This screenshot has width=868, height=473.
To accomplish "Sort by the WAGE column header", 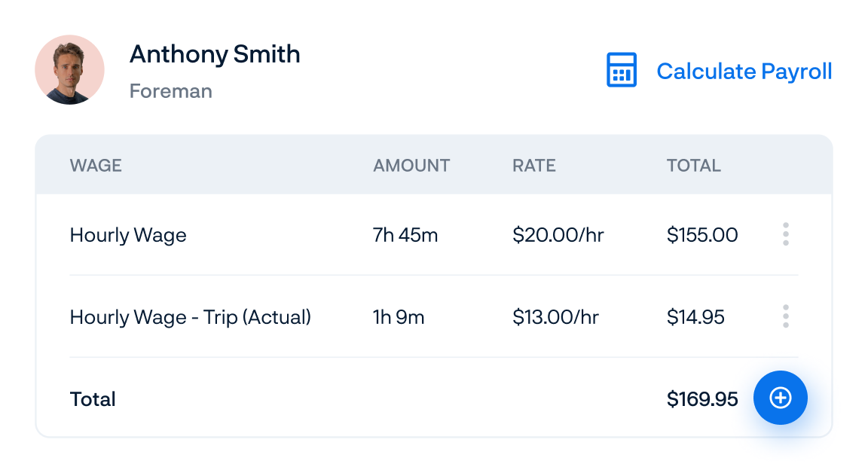I will pyautogui.click(x=95, y=165).
